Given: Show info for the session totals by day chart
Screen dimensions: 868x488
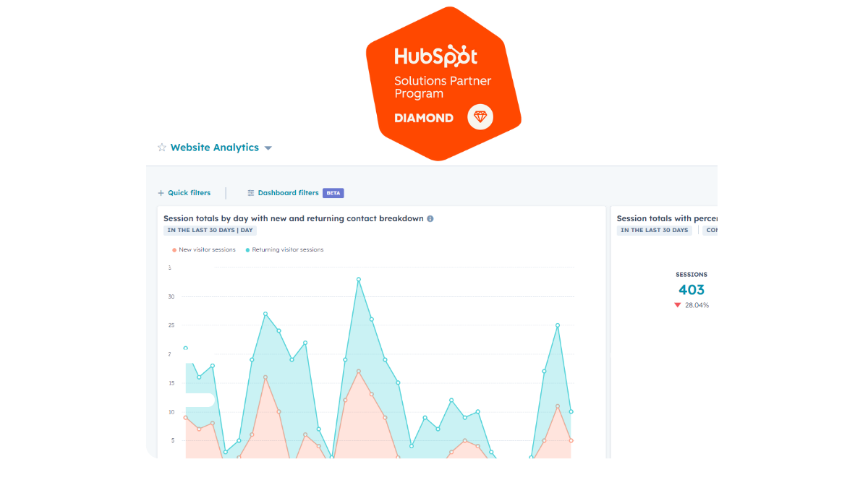Looking at the screenshot, I should point(430,218).
